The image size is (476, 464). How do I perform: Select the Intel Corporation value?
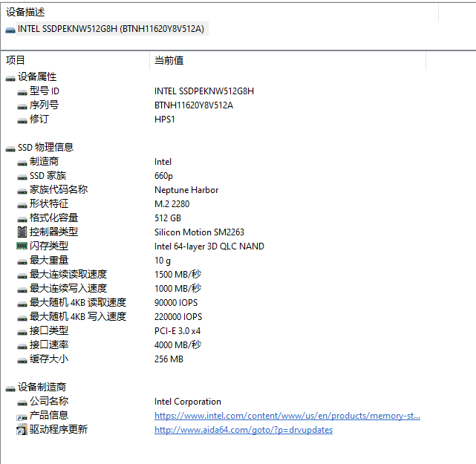(188, 402)
